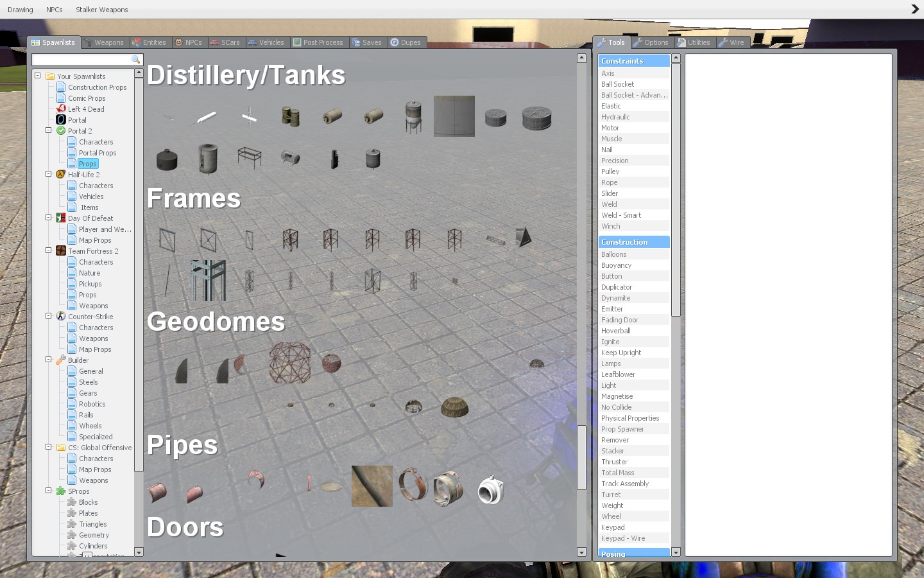Click the Team Fortress 2 game icon
Image resolution: width=924 pixels, height=578 pixels.
tap(61, 251)
